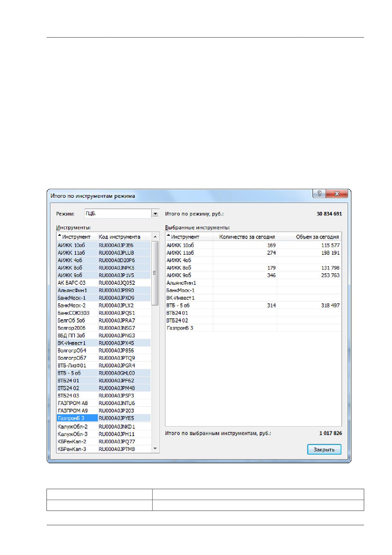Click БанкМоск-1 in selected instruments table
The height and width of the screenshot is (555, 392).
253,290
